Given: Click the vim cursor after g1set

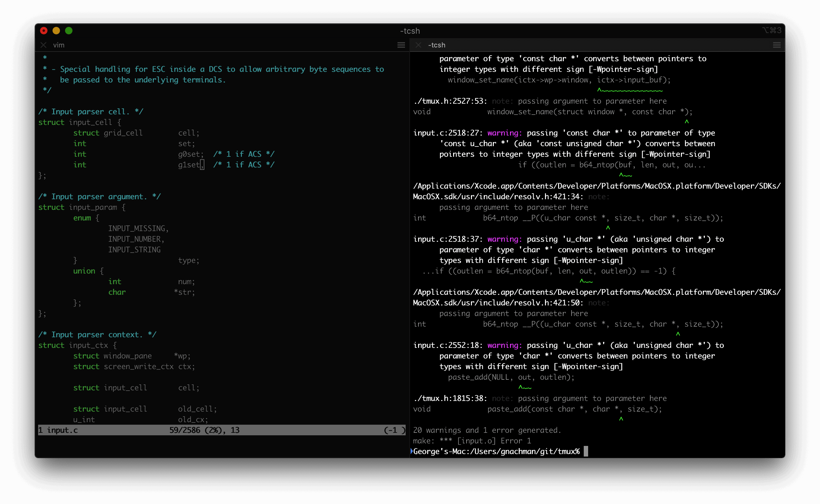Looking at the screenshot, I should pos(202,165).
